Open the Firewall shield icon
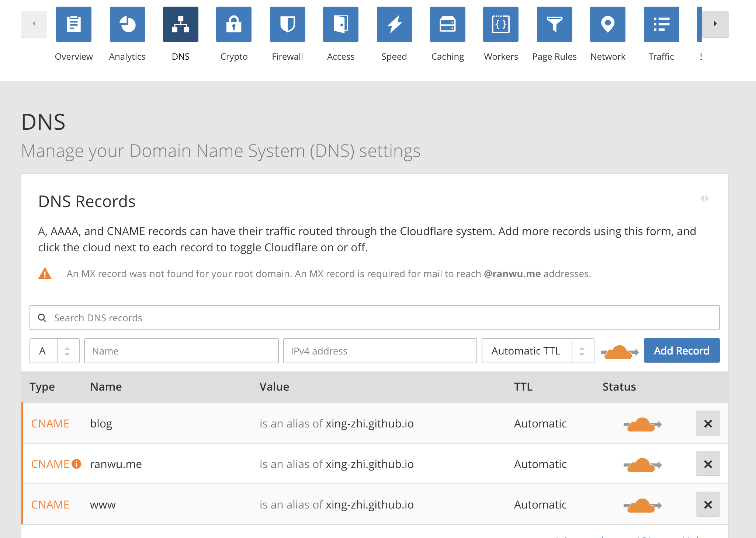The image size is (756, 538). 287,24
